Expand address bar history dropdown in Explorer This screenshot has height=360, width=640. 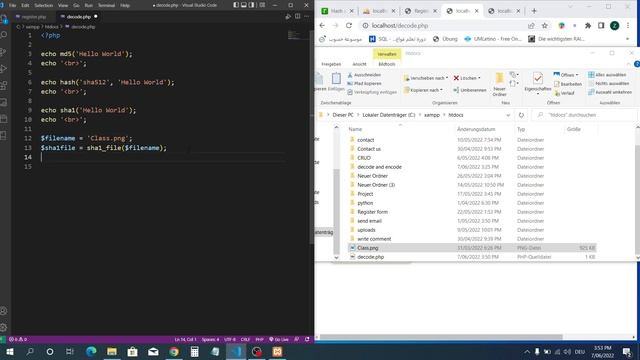[508, 115]
